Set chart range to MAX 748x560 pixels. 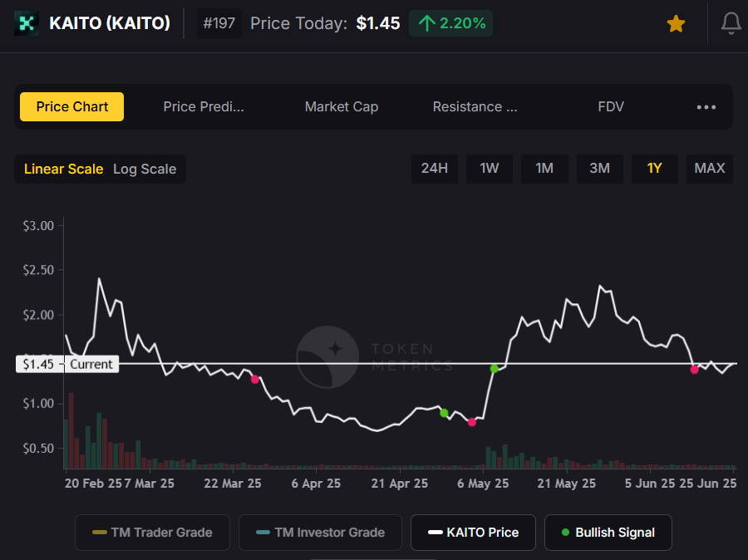click(710, 169)
